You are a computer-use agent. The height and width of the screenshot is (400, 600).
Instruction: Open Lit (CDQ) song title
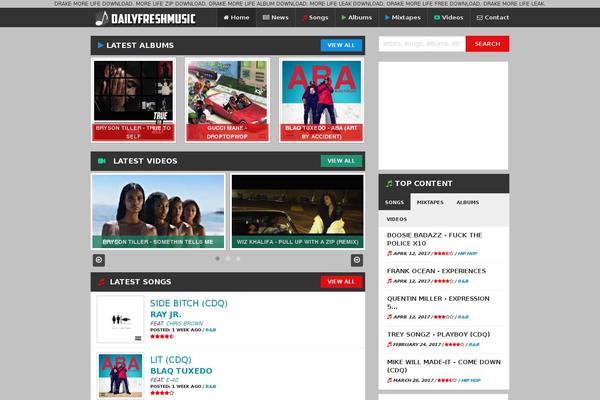click(171, 360)
